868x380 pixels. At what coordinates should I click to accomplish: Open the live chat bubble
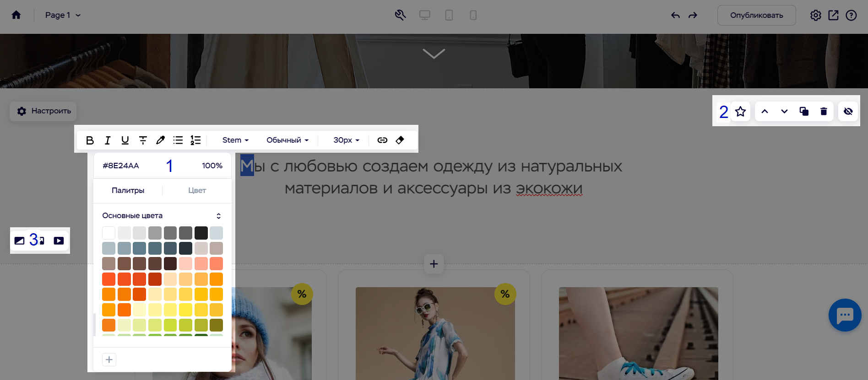[x=845, y=315]
